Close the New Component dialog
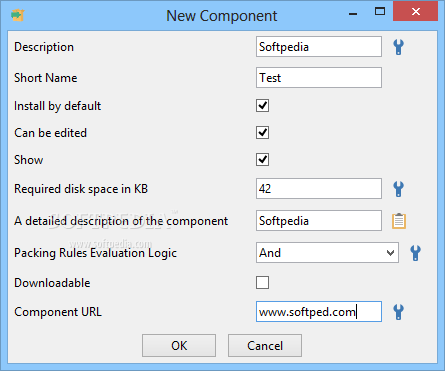This screenshot has height=371, width=445. coord(415,12)
